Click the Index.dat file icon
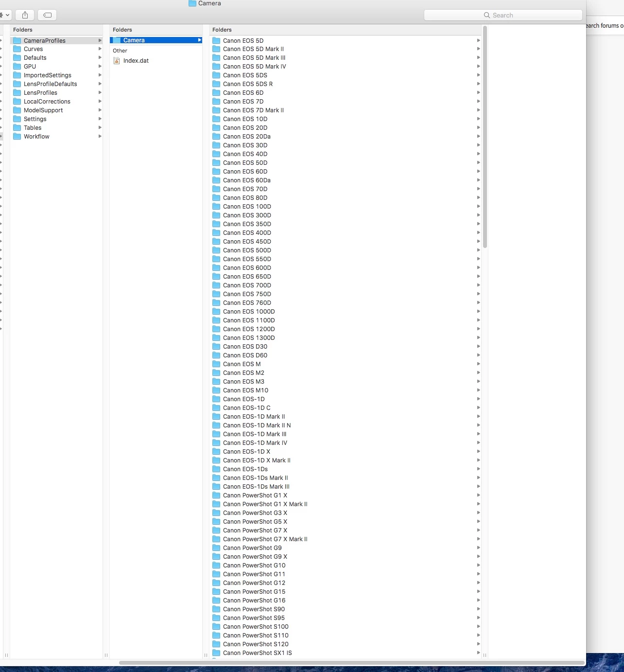Screen dimensions: 624x672 pos(117,61)
